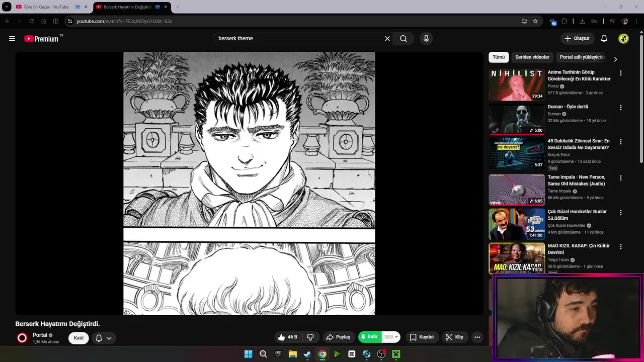Open Minecraft creeper icon on taskbar
Viewport: 644px width, 362px height.
click(396, 354)
